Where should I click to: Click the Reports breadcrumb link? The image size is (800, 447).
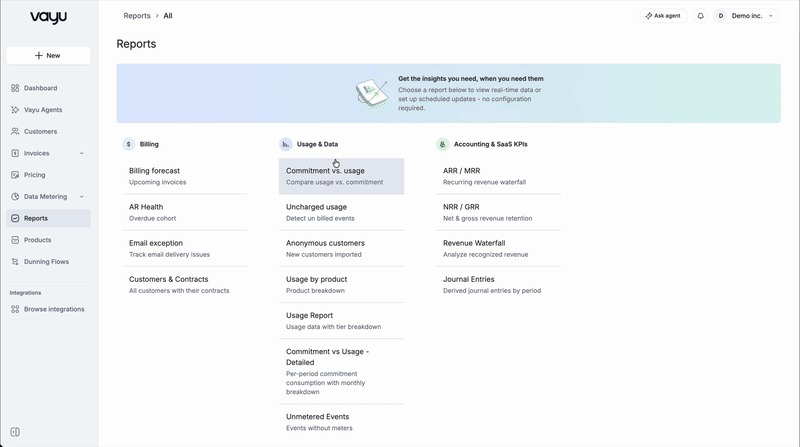click(x=137, y=16)
